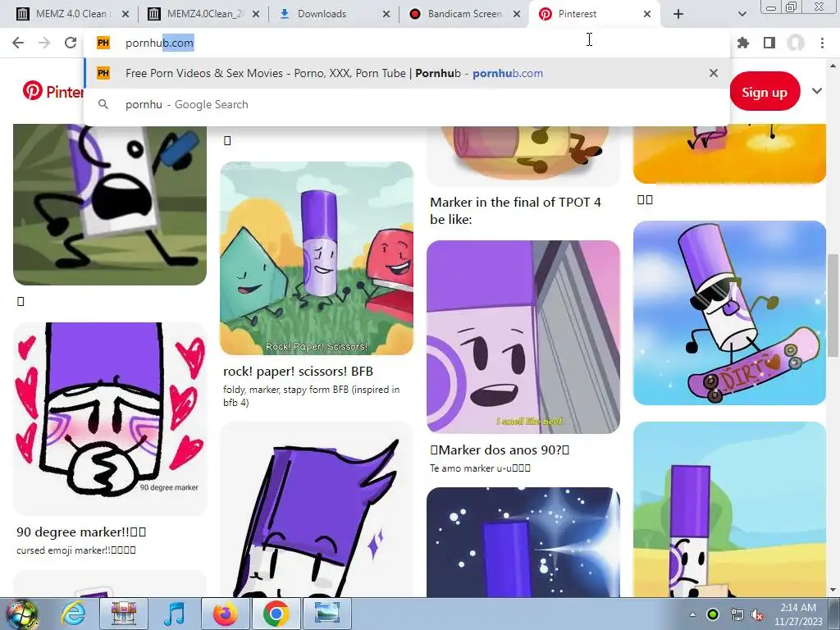This screenshot has width=840, height=630.
Task: Open the taskbar music note application
Action: pyautogui.click(x=175, y=614)
